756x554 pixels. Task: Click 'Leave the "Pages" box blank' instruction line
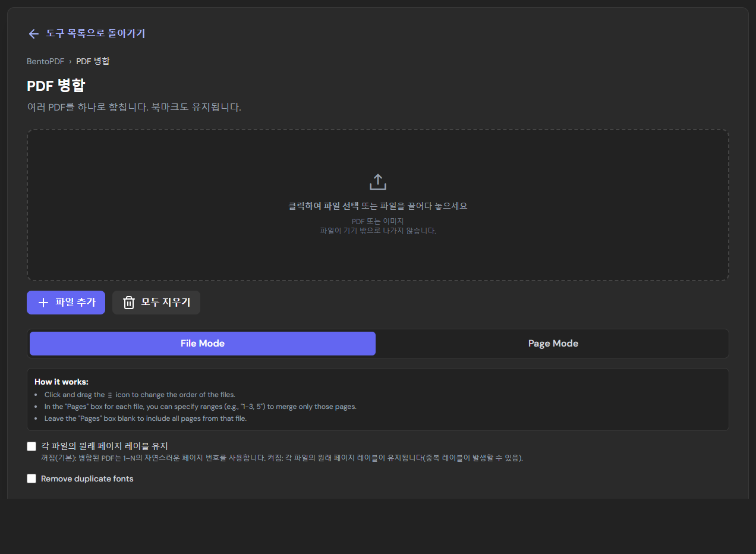tap(146, 418)
